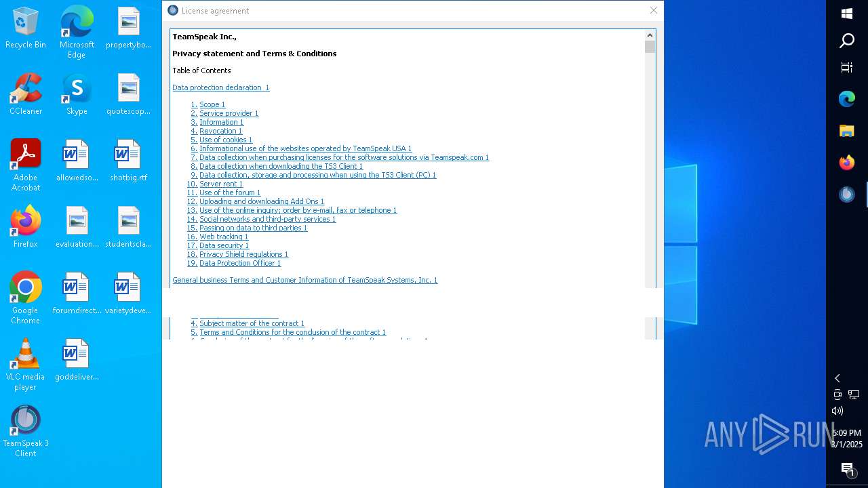The height and width of the screenshot is (488, 868).
Task: Close the License agreement window
Action: pyautogui.click(x=654, y=10)
